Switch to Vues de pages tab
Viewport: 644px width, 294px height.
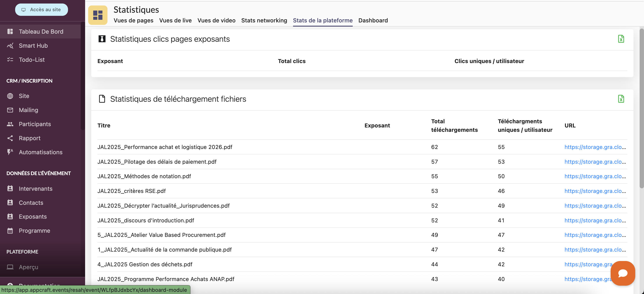(133, 20)
